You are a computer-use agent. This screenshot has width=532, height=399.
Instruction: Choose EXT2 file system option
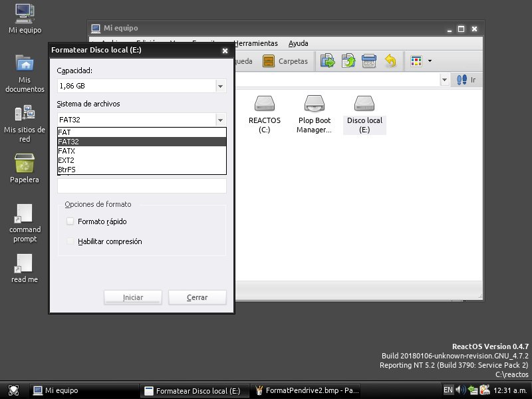click(x=142, y=160)
